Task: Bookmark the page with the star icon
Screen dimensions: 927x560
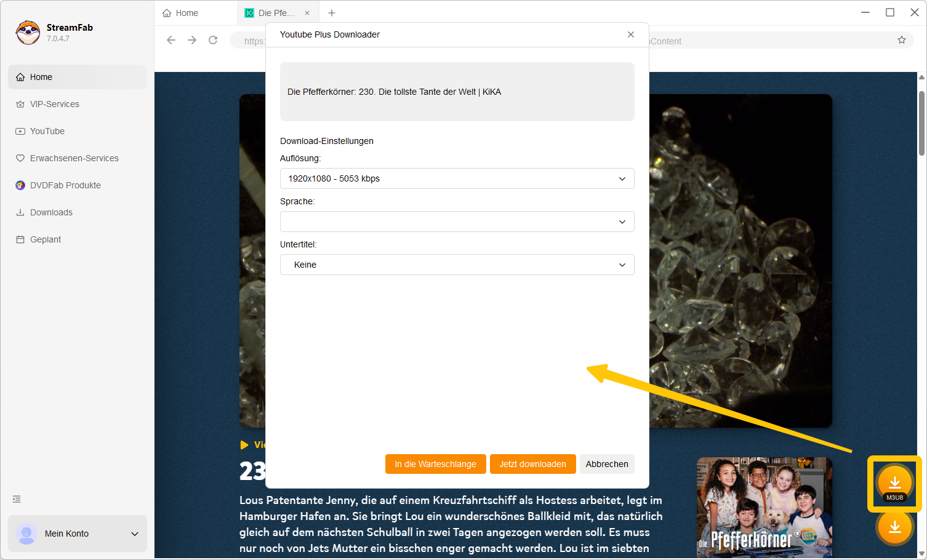Action: pyautogui.click(x=902, y=40)
